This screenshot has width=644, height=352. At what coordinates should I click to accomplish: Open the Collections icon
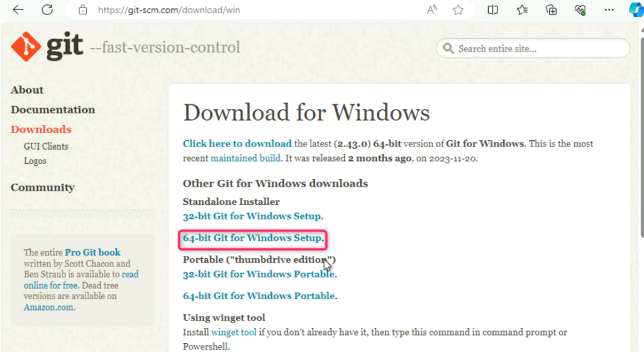(551, 10)
